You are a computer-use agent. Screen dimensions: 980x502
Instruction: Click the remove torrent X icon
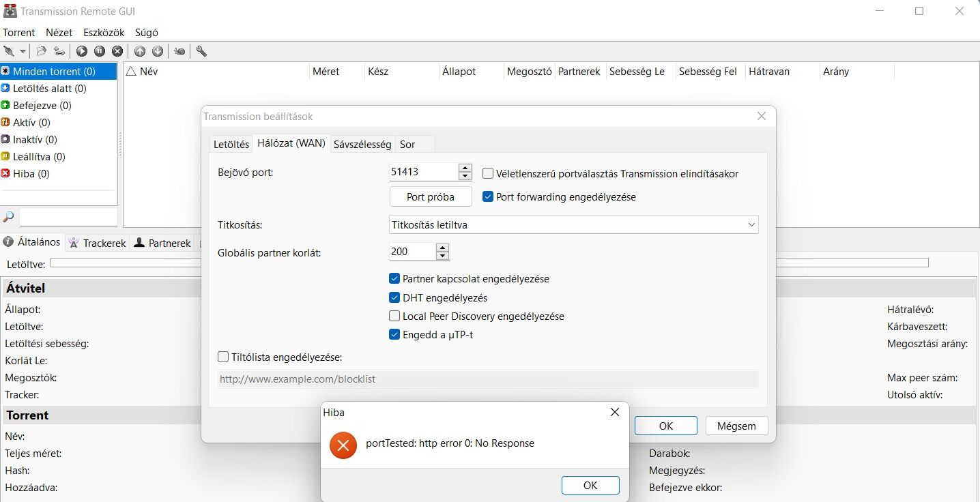(117, 51)
